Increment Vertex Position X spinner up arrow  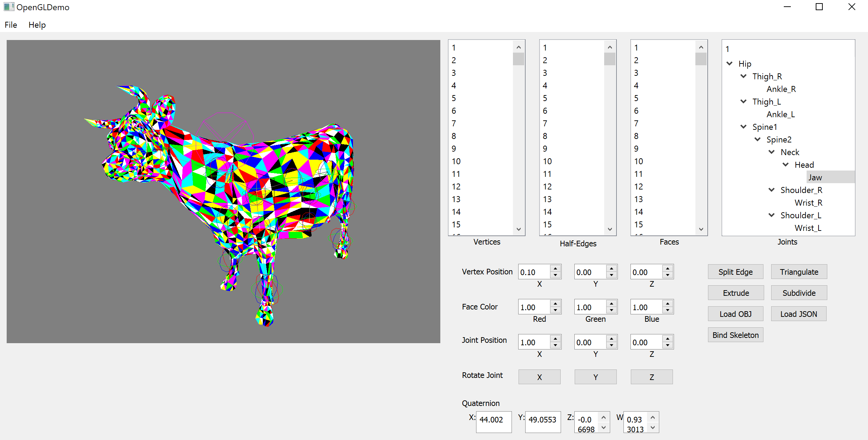point(555,269)
